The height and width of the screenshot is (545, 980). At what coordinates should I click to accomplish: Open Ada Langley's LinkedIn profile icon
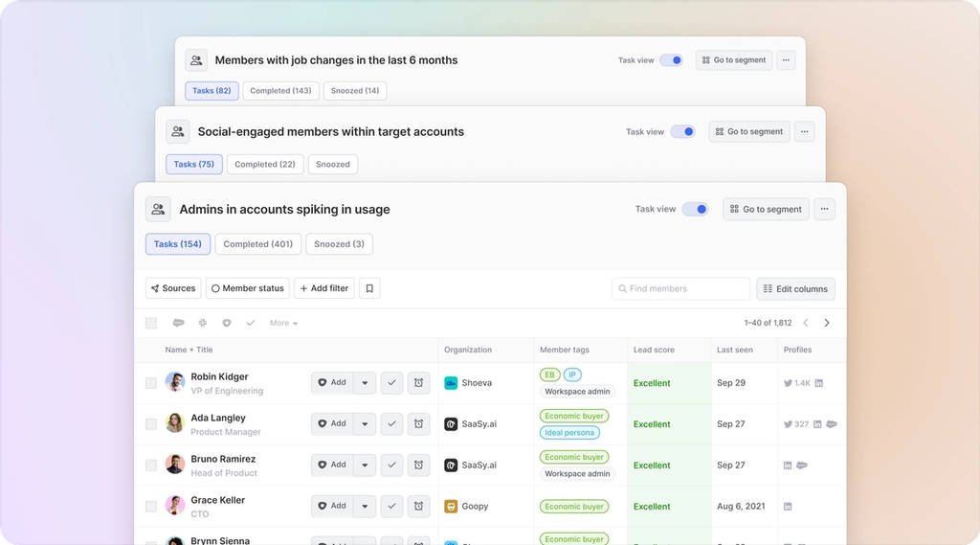[x=817, y=424]
